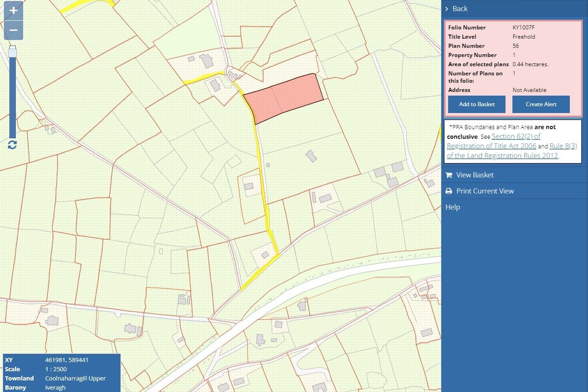Click the refresh map view icon
This screenshot has height=392, width=588.
tap(12, 145)
